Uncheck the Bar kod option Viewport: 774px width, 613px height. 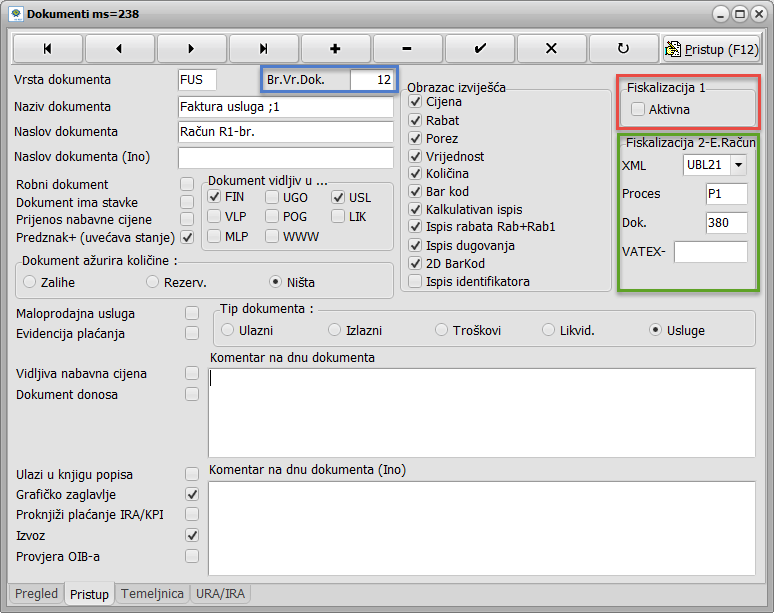(416, 192)
